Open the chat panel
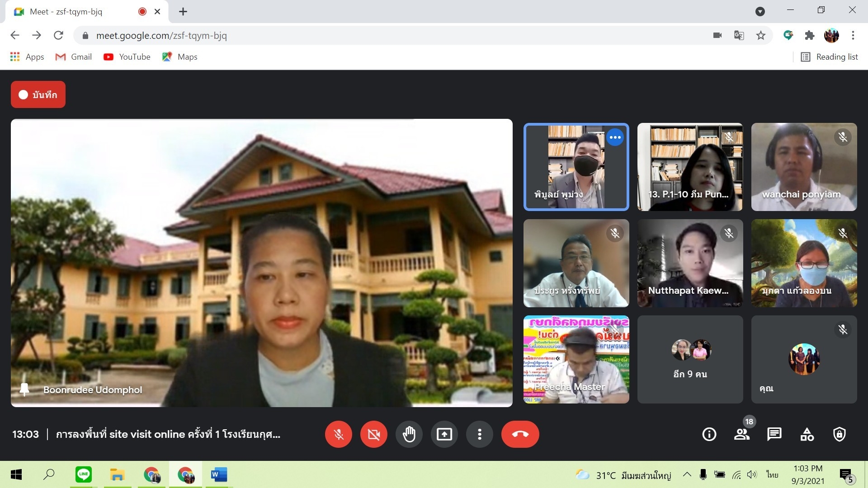This screenshot has height=488, width=868. point(774,434)
